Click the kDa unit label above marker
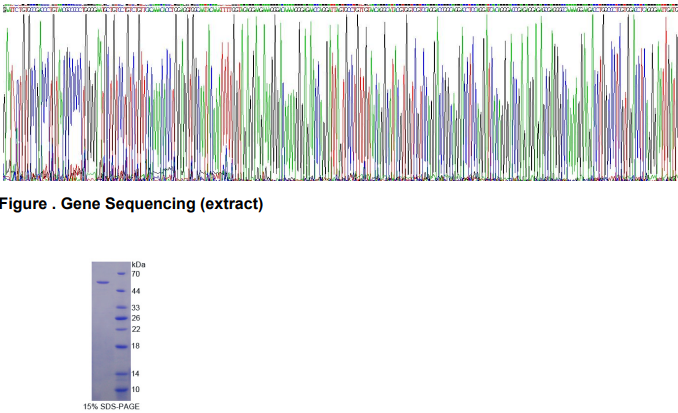 click(138, 264)
